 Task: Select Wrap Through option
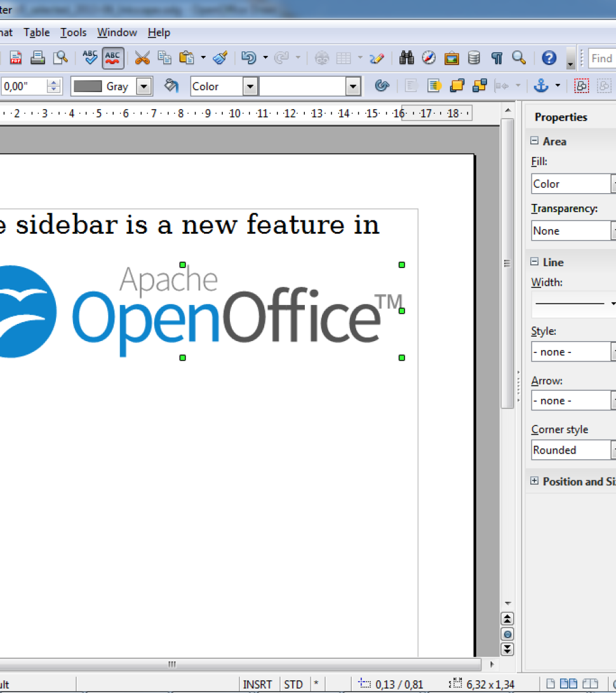434,86
